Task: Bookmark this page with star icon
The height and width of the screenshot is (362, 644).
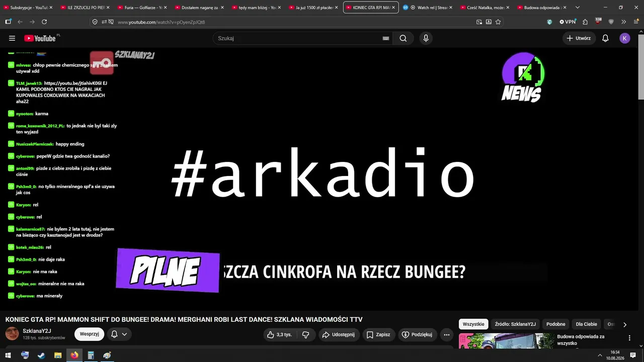Action: pyautogui.click(x=498, y=22)
